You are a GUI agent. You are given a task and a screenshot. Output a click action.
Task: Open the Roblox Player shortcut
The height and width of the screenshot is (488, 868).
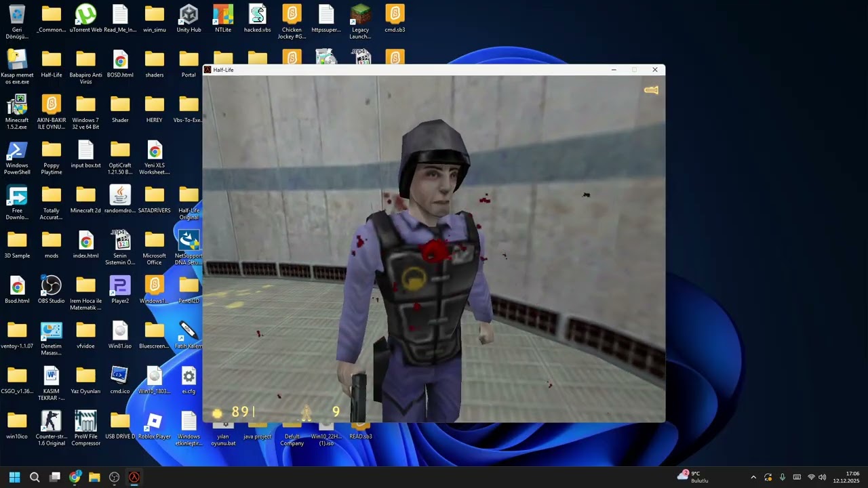point(155,426)
